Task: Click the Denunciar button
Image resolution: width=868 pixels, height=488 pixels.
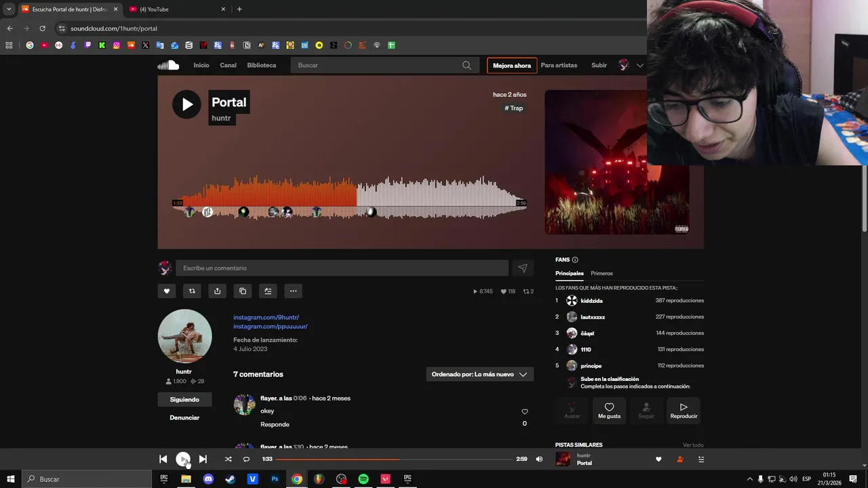Action: coord(184,418)
